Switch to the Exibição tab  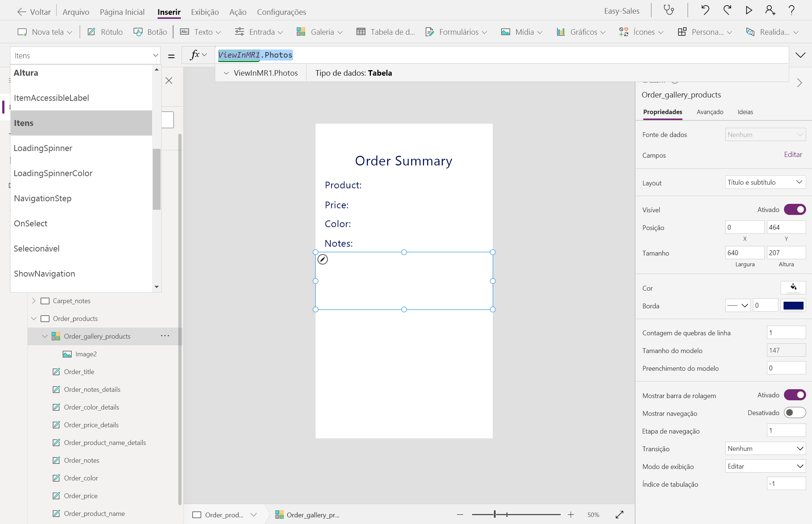(x=205, y=12)
